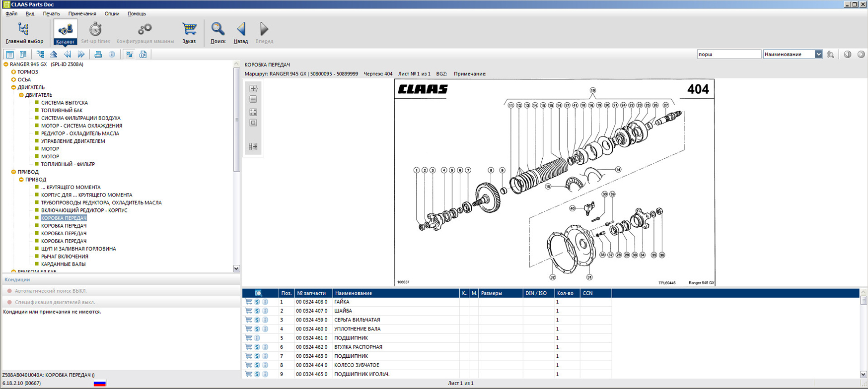868x389 pixels.
Task: Open the Заказ shopping cart
Action: click(189, 33)
